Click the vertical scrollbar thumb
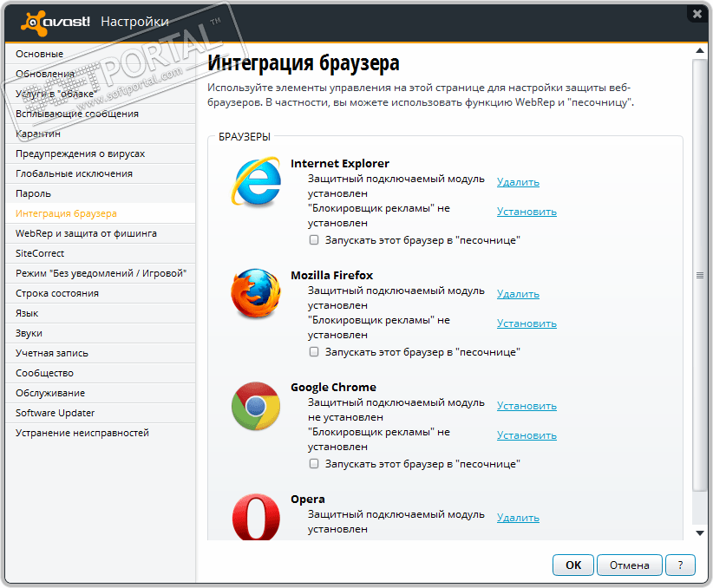Image resolution: width=713 pixels, height=588 pixels. (700, 275)
